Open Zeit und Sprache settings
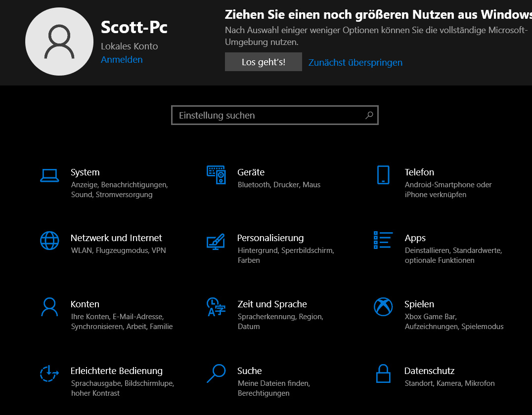Viewport: 532px width, 415px height. coord(272,304)
